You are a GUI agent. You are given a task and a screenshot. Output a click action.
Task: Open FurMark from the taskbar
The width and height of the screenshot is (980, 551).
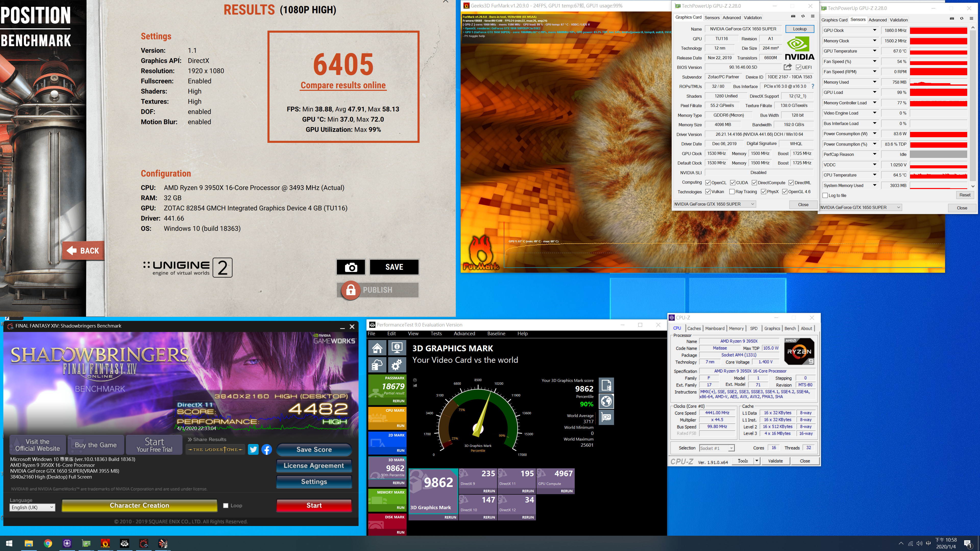tap(105, 543)
